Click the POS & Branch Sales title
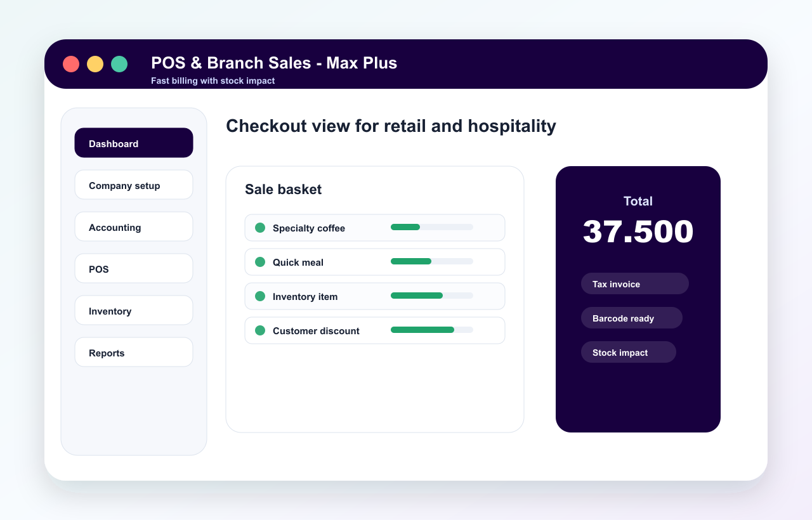 pos(274,63)
